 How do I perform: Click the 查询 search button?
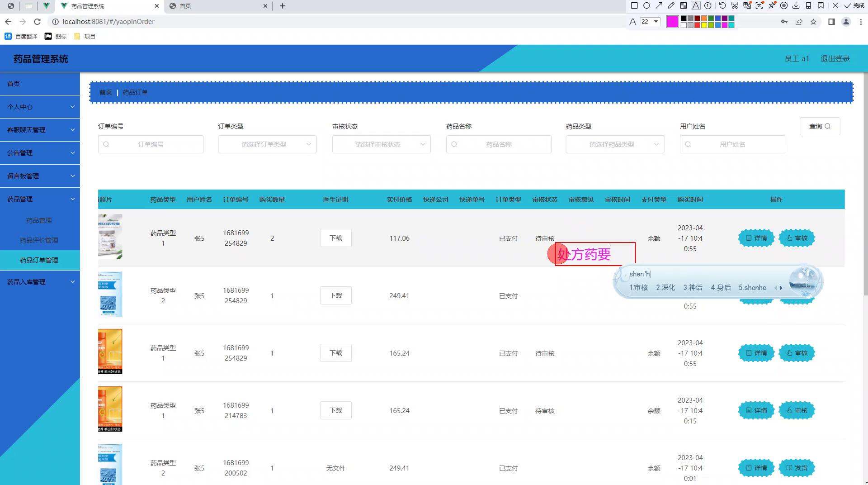pos(820,126)
